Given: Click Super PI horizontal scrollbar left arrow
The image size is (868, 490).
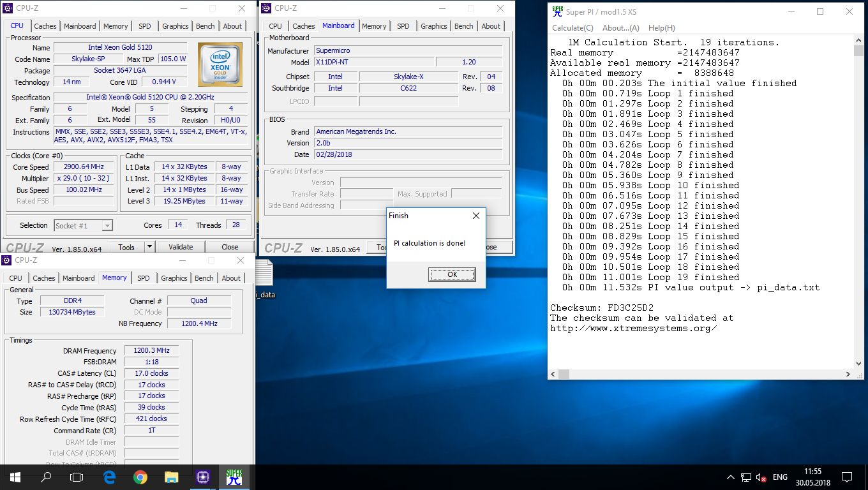Looking at the screenshot, I should coord(554,375).
